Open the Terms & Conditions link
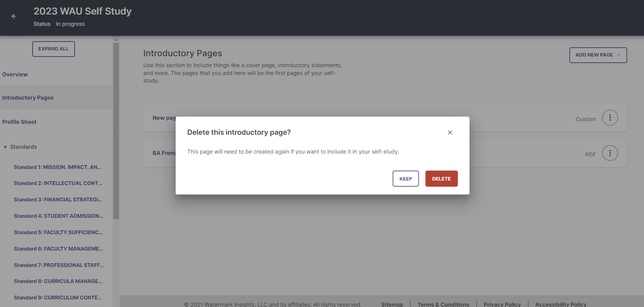The image size is (644, 307). (x=443, y=304)
